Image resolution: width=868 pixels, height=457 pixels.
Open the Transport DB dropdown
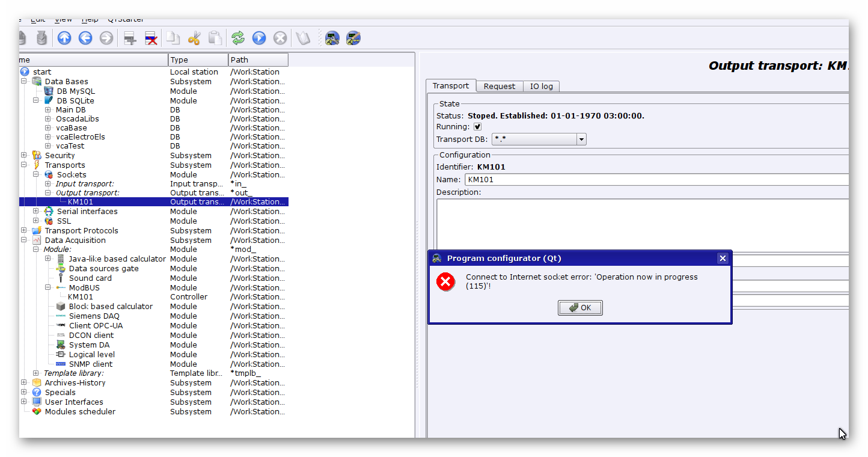581,140
